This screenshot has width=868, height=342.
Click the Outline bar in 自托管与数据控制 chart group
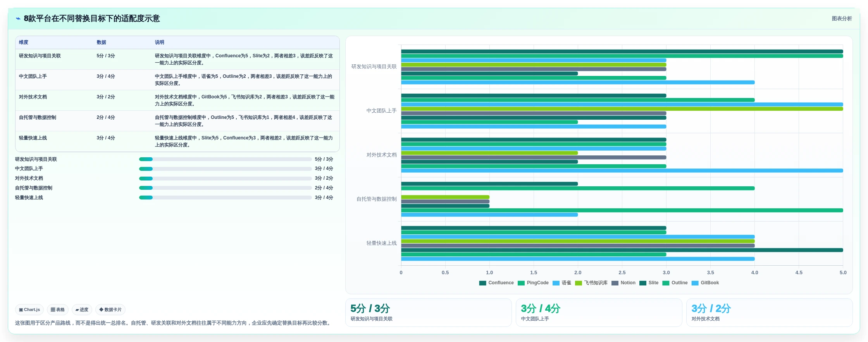[622, 210]
